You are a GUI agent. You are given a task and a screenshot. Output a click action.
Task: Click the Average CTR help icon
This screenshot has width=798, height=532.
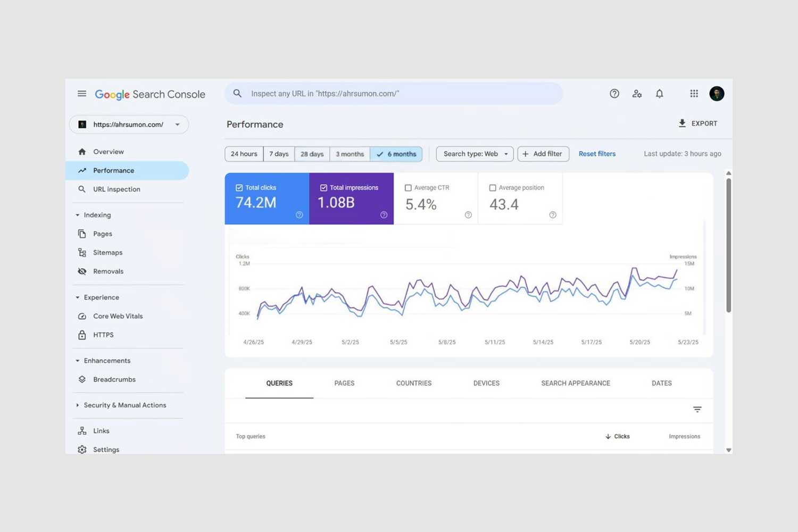tap(468, 215)
